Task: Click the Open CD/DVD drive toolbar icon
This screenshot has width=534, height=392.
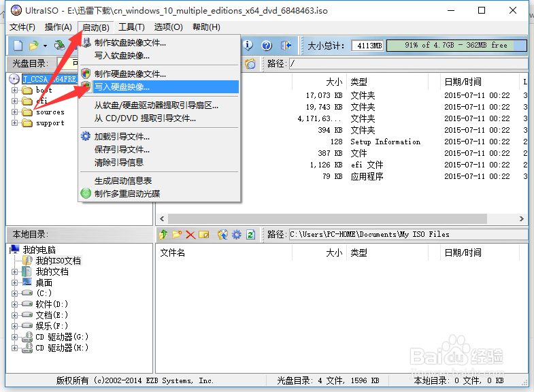Action: coord(60,45)
